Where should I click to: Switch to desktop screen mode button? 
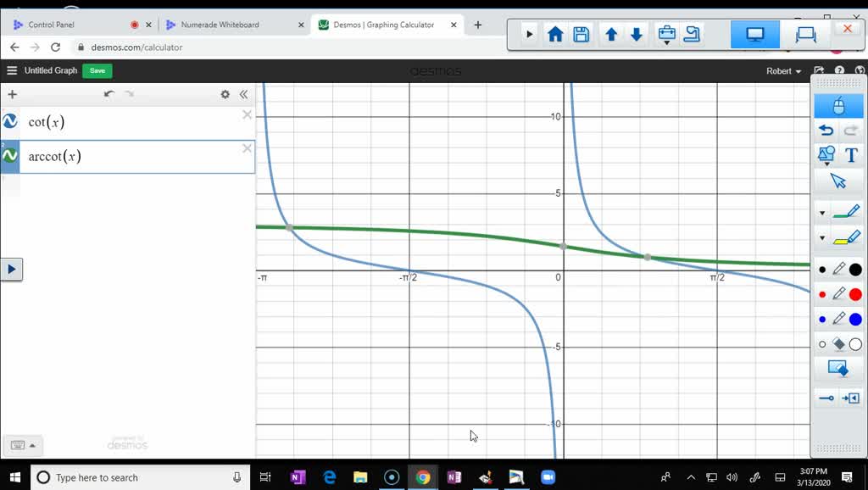(755, 35)
